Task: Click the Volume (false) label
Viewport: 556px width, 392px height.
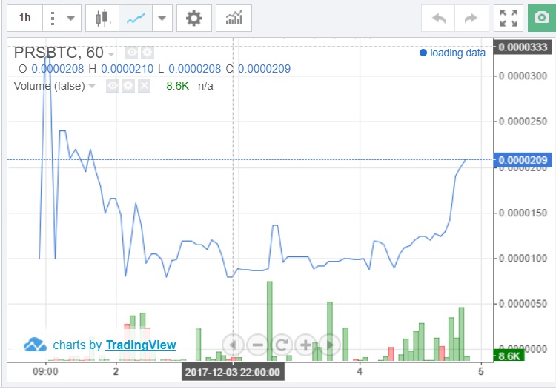Action: tap(49, 86)
